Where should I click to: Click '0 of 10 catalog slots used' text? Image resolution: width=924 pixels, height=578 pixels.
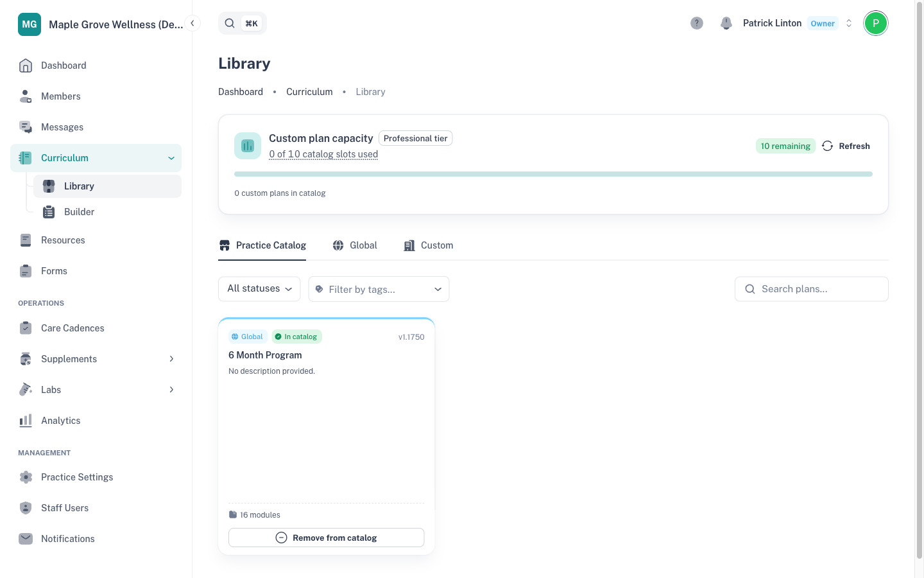point(323,154)
